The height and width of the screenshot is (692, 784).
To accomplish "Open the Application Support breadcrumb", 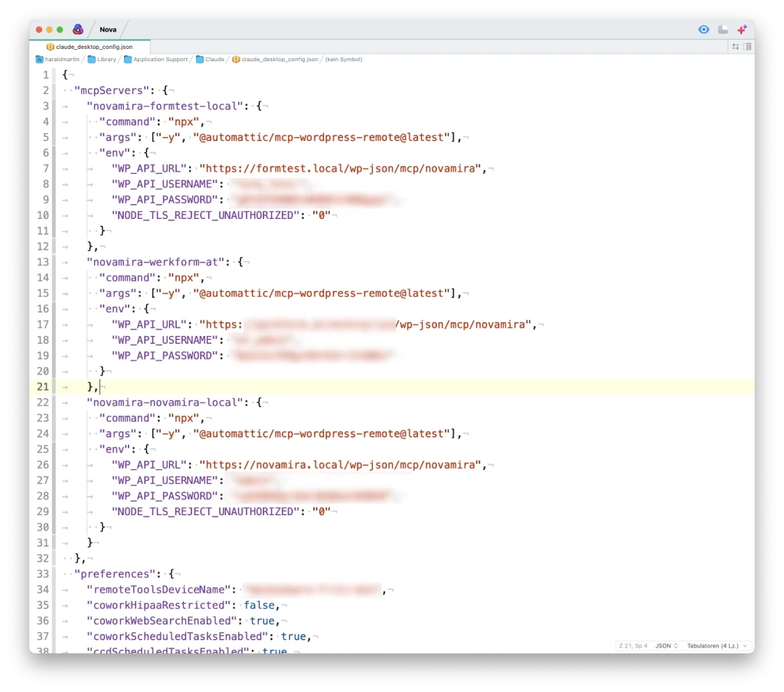I will [156, 59].
